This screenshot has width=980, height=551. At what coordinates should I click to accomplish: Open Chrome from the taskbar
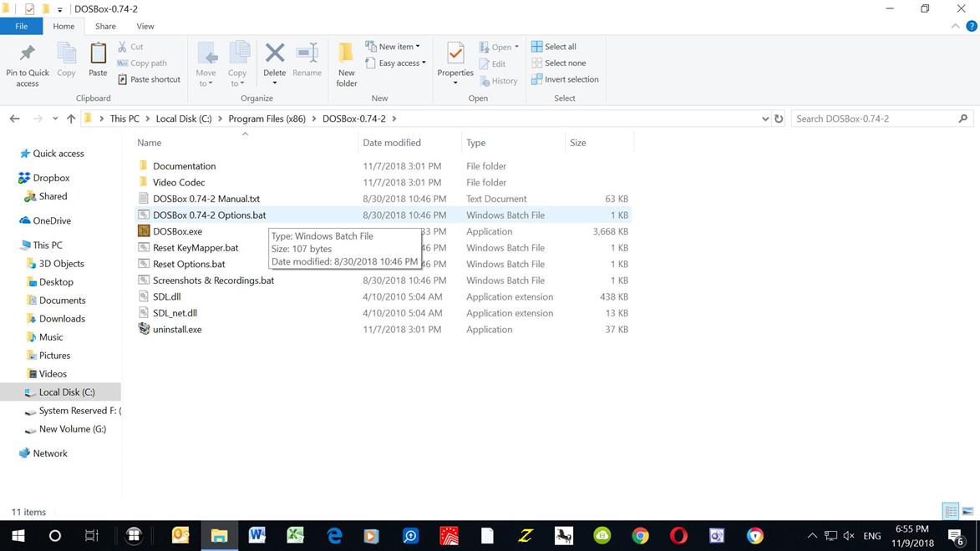640,536
